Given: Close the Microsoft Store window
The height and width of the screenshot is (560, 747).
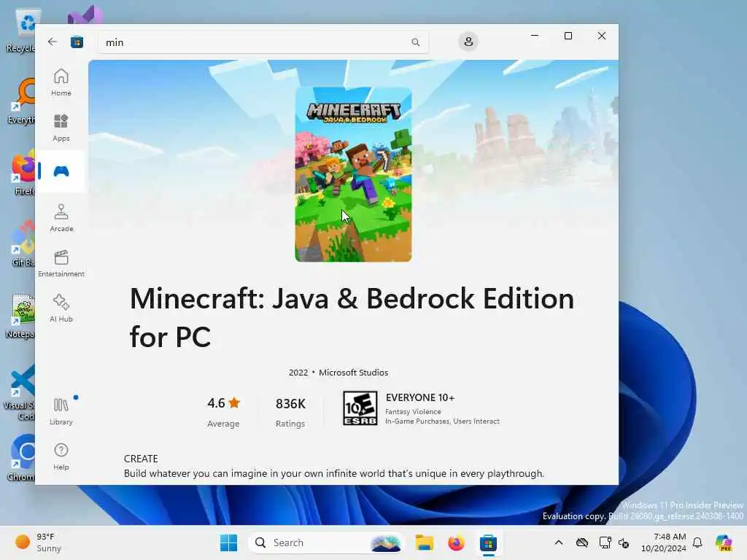Looking at the screenshot, I should (x=602, y=36).
